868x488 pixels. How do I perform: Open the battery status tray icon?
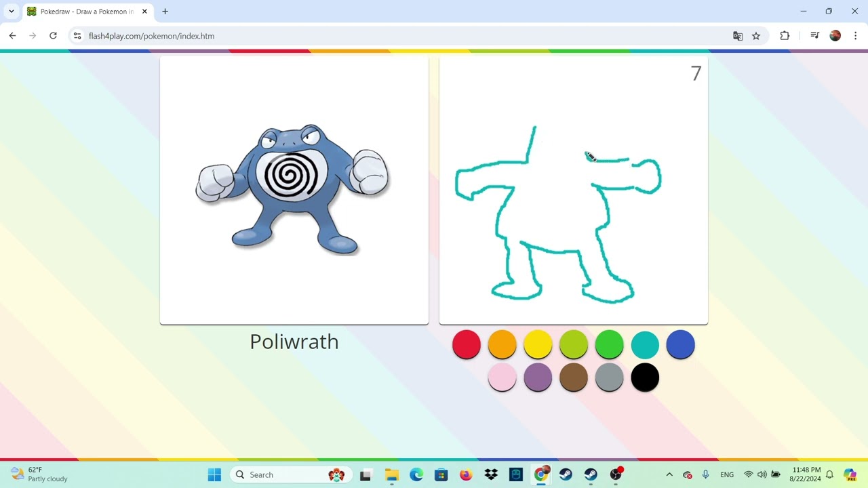[x=776, y=474]
